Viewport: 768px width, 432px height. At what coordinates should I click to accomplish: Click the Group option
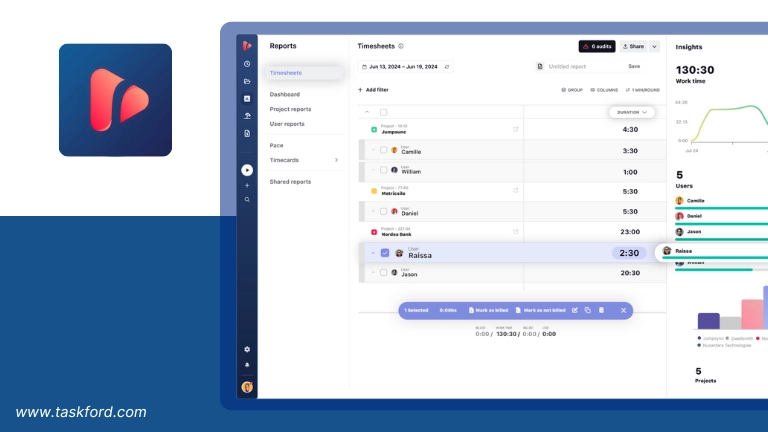tap(572, 90)
